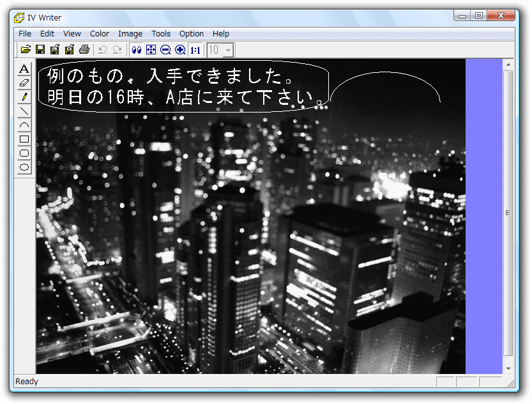
Task: Close the IV Writer window
Action: point(501,15)
